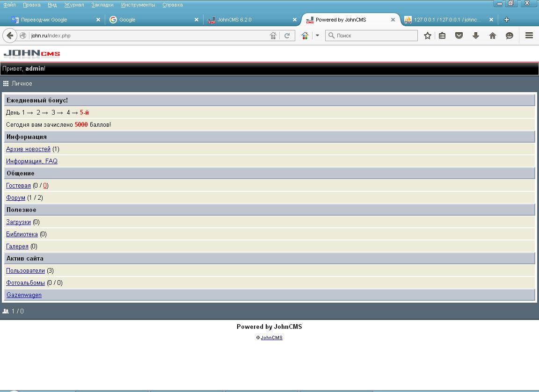Screen dimensions: 539x392
Task: Open a new tab with the plus button
Action: tap(506, 20)
